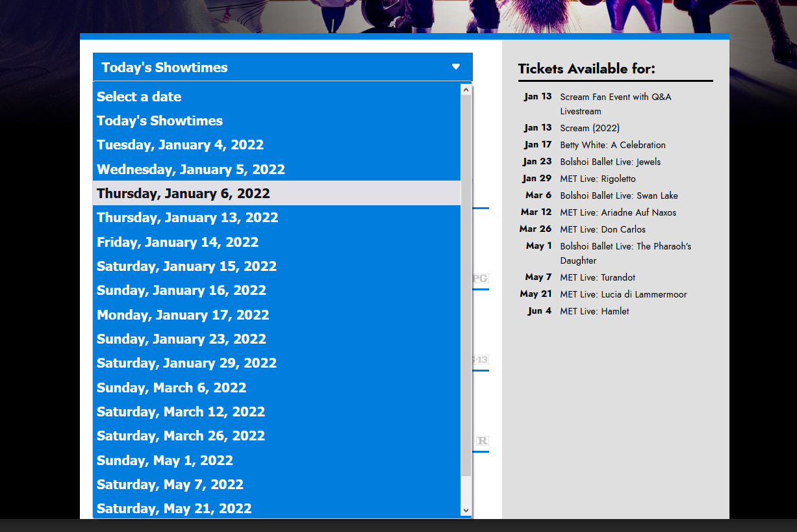Select Saturday, March 26, 2022
The image size is (797, 532).
click(277, 436)
